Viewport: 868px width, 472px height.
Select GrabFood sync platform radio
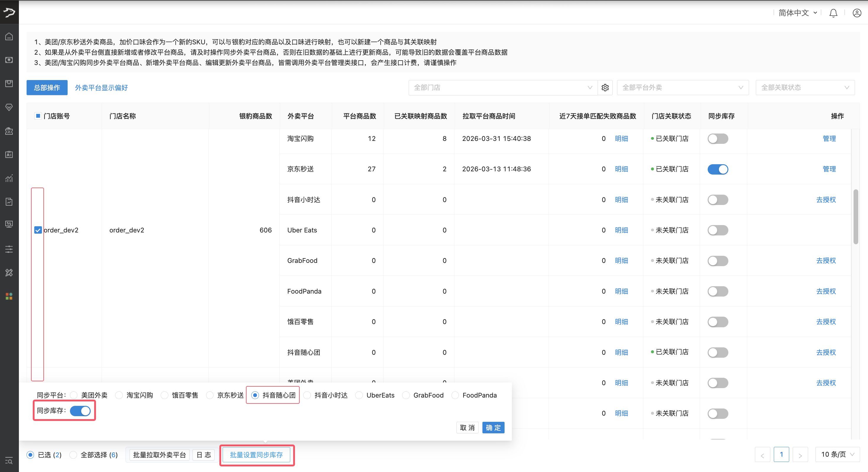click(406, 395)
